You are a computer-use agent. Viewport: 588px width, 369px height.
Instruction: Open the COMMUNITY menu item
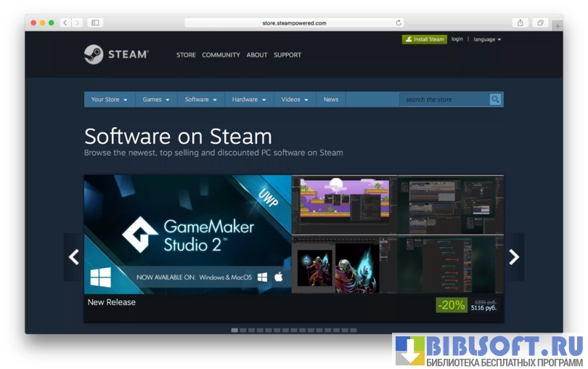(221, 55)
